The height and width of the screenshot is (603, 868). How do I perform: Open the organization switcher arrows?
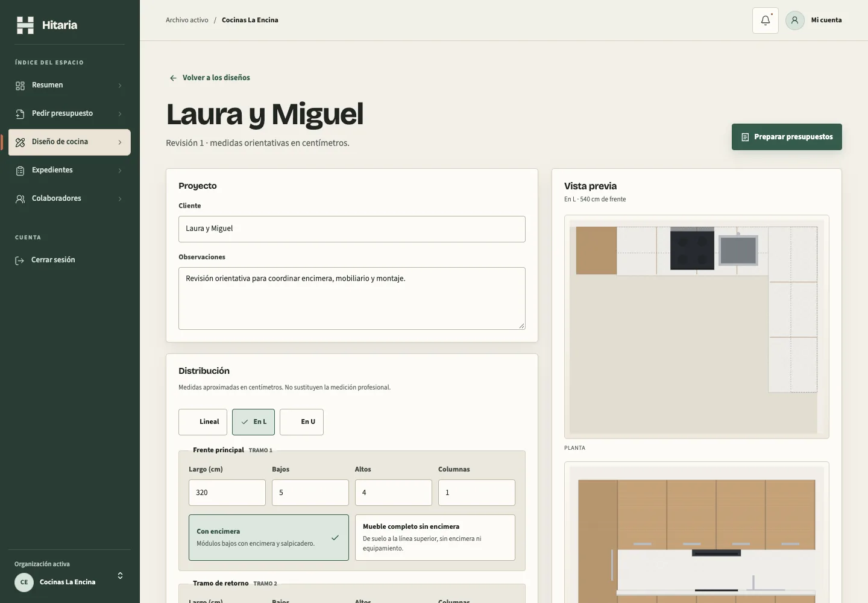(120, 576)
